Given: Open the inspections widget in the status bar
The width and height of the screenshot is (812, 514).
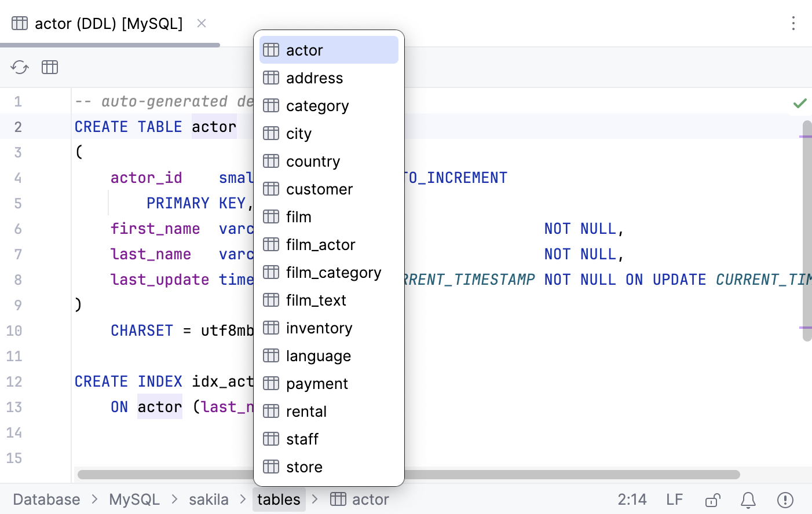Looking at the screenshot, I should 785,500.
